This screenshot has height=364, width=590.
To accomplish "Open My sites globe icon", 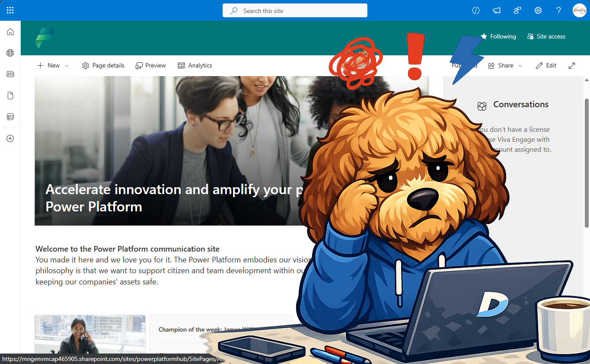I will (10, 53).
